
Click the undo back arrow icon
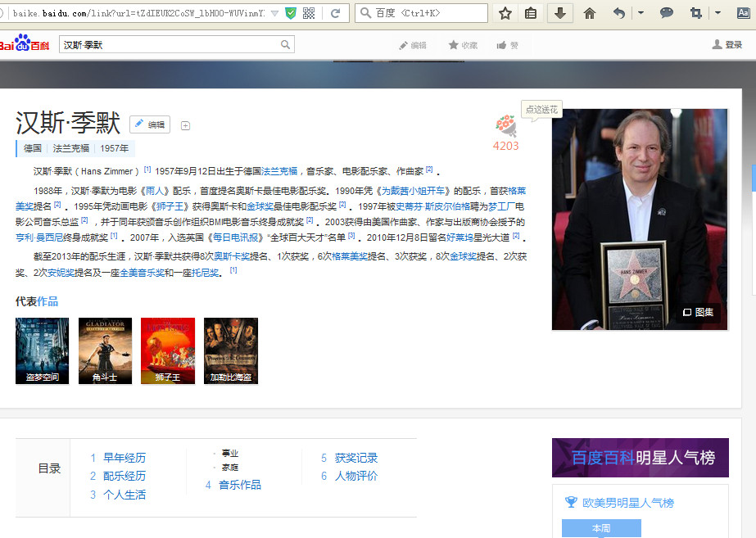(619, 13)
